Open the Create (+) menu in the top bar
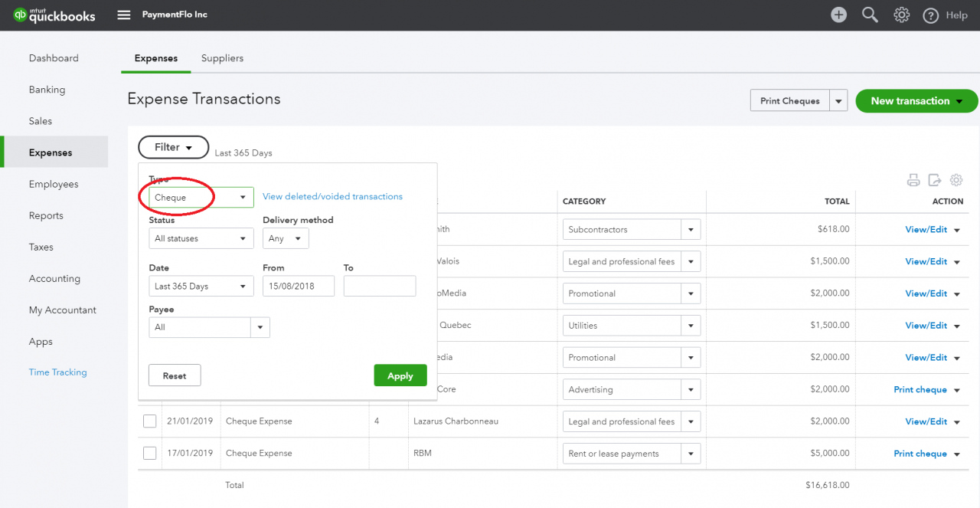 (x=838, y=14)
